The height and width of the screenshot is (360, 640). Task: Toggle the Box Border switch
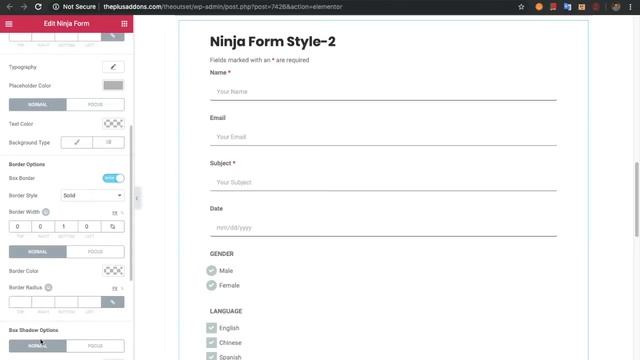tap(113, 178)
